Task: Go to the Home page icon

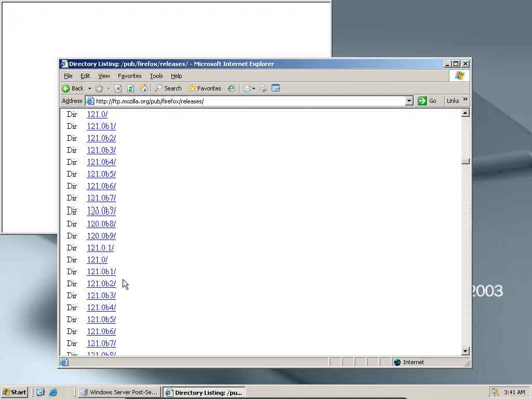Action: coord(144,88)
